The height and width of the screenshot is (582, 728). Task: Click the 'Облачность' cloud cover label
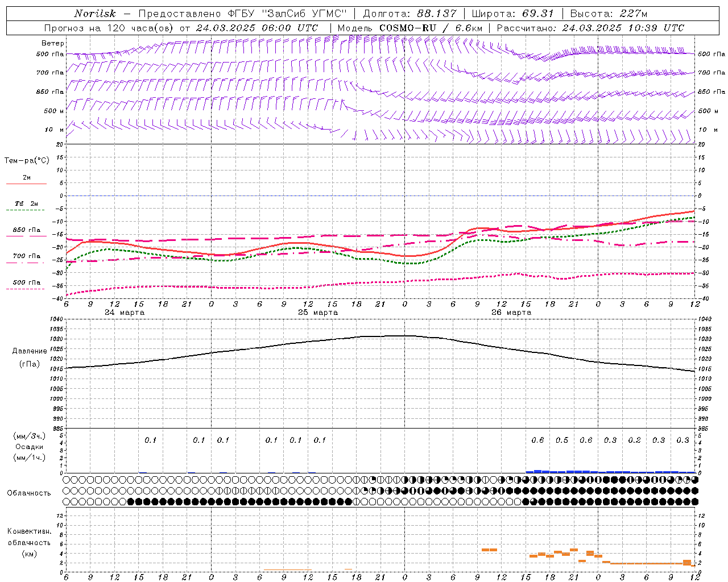pos(29,493)
